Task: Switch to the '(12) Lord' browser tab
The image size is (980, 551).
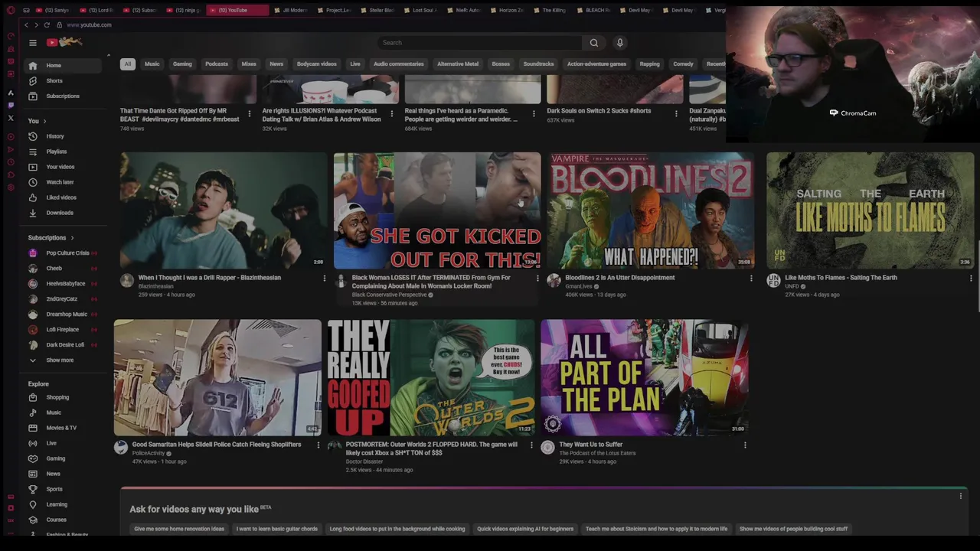Action: pos(97,11)
